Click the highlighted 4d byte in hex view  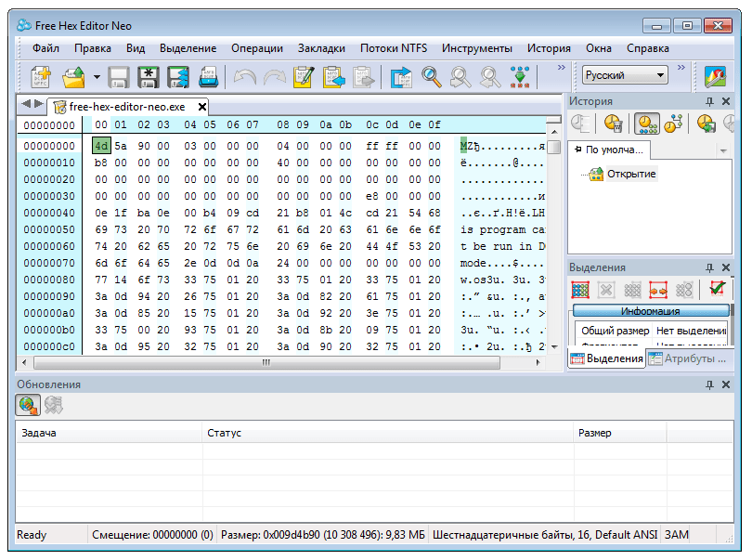[101, 146]
